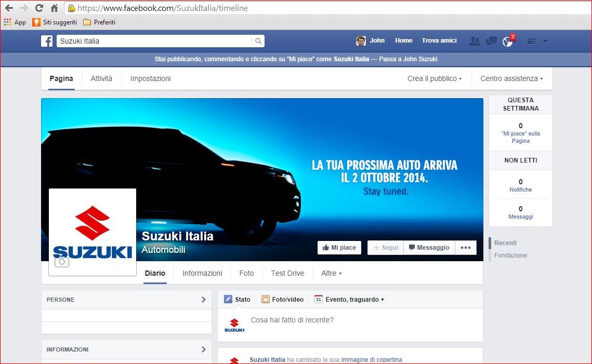This screenshot has height=364, width=592.
Task: Open the Siti suggeriti bookmark
Action: tap(55, 22)
